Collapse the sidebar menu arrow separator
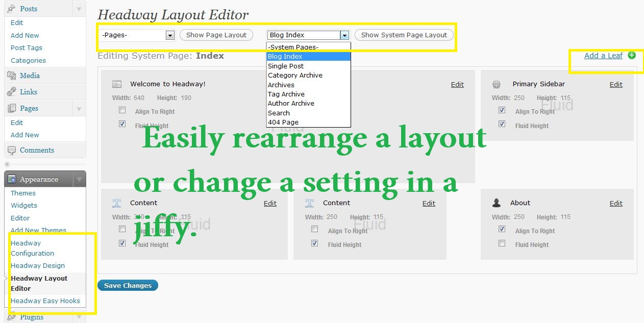This screenshot has width=644, height=323. click(x=7, y=164)
